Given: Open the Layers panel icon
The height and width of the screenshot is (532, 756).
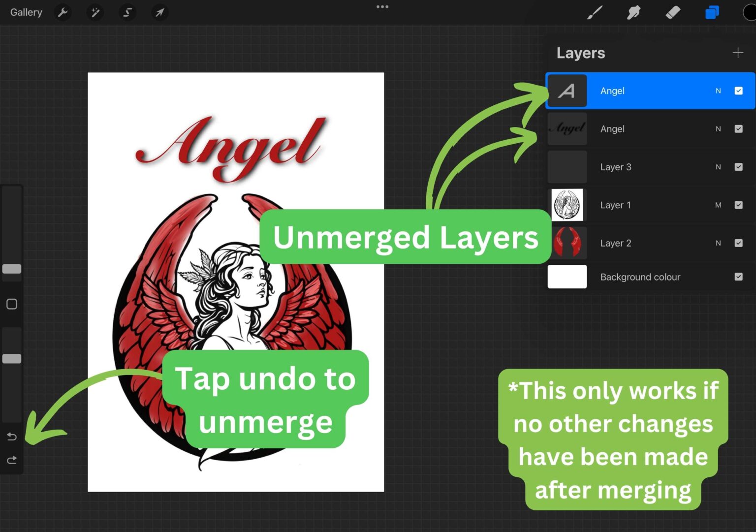Looking at the screenshot, I should [712, 12].
